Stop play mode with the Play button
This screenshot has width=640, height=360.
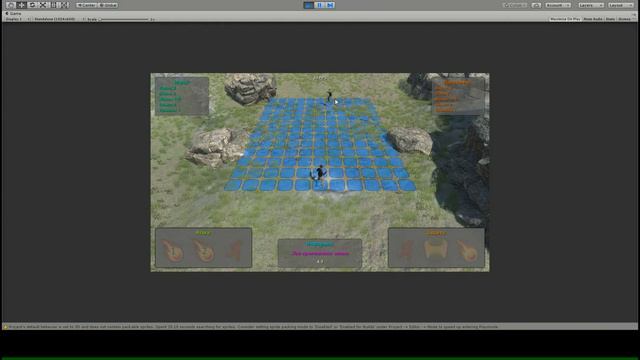309,5
